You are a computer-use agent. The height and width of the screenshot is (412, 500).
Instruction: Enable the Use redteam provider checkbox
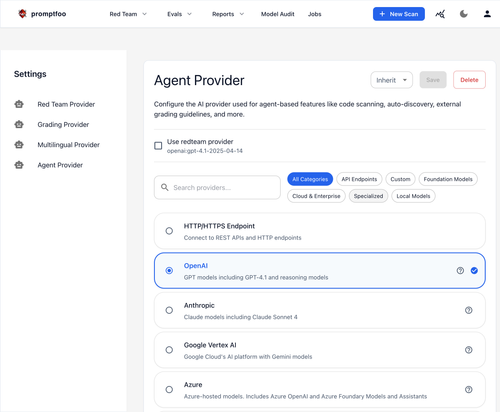coord(158,146)
